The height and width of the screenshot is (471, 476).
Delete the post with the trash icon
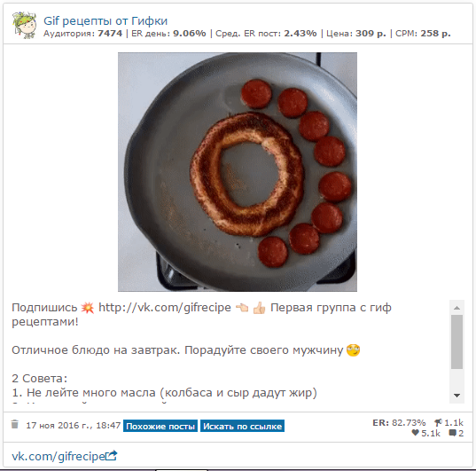[x=15, y=424]
